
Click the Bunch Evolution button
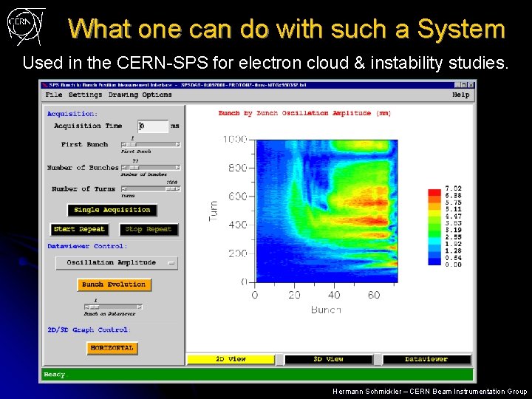coord(114,284)
